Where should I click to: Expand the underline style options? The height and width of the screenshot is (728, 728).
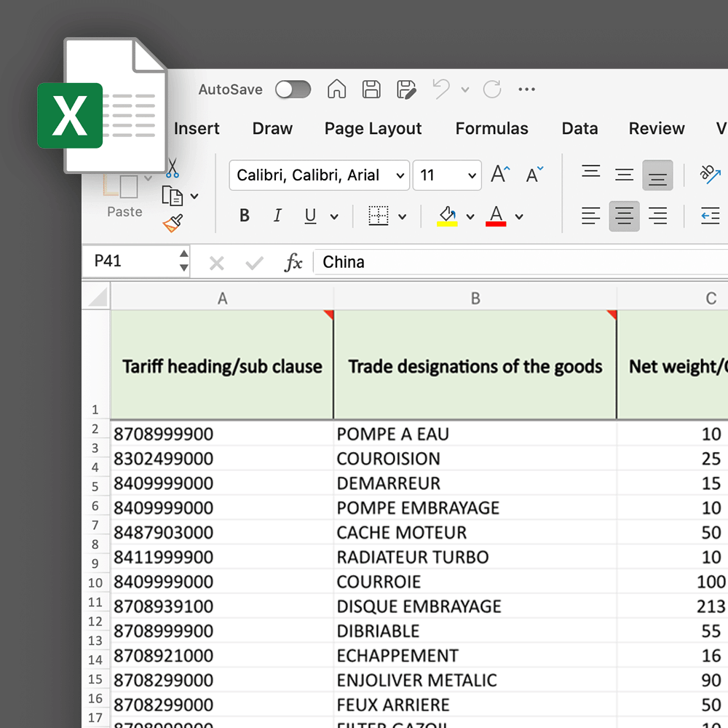click(334, 216)
